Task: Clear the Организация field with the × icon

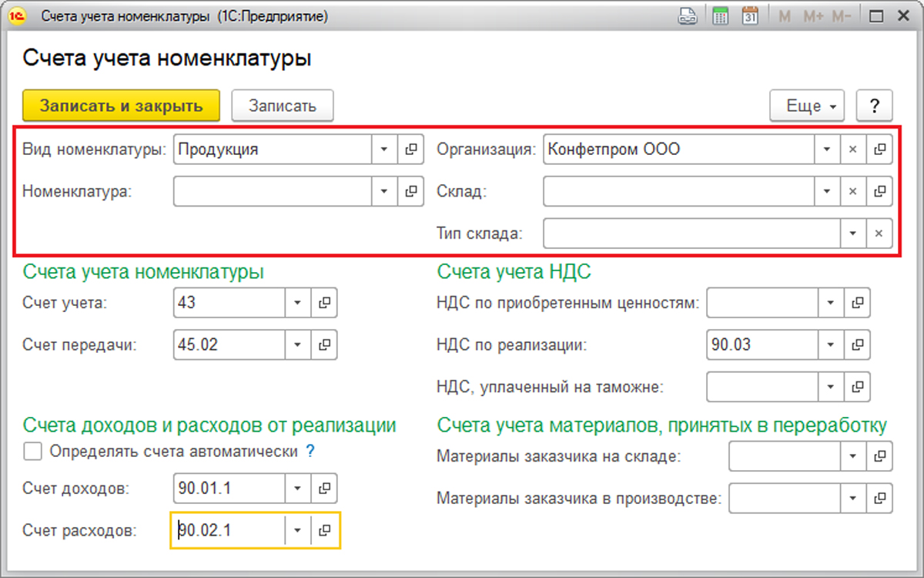Action: (x=853, y=149)
